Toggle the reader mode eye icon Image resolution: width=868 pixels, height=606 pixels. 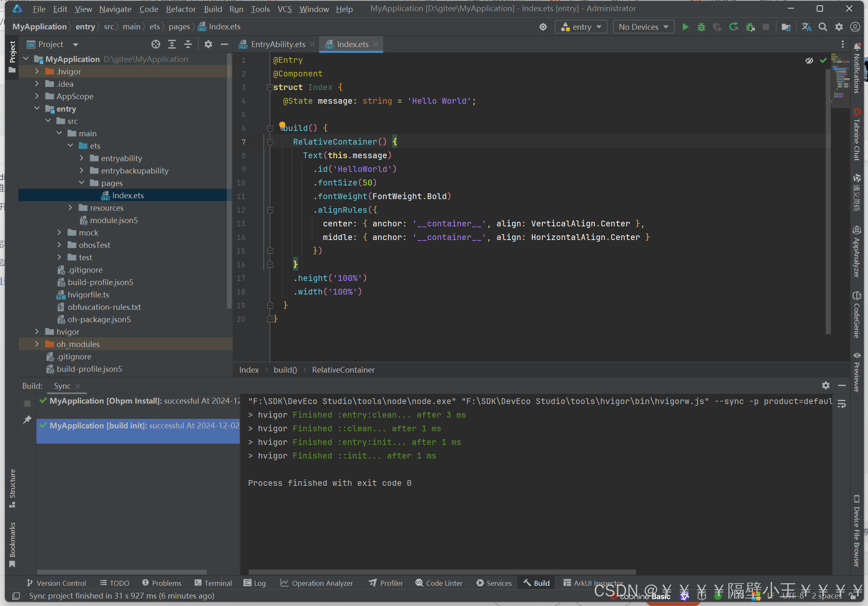[809, 61]
